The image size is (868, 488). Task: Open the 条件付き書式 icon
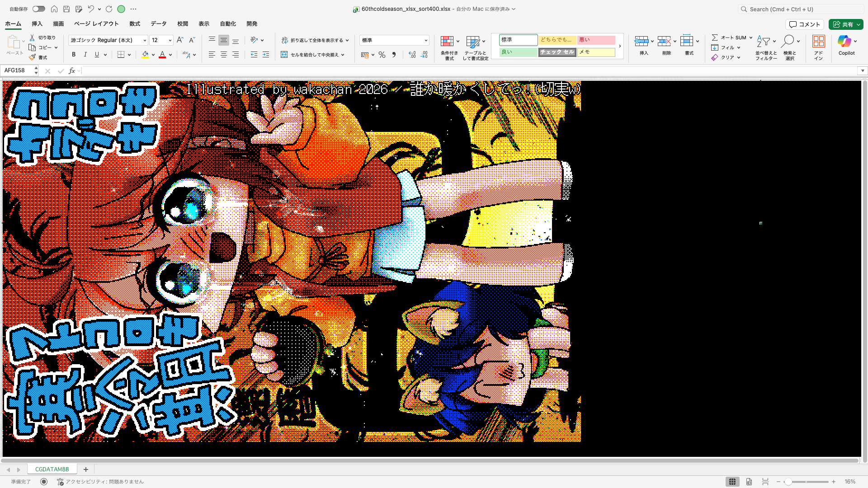click(448, 45)
